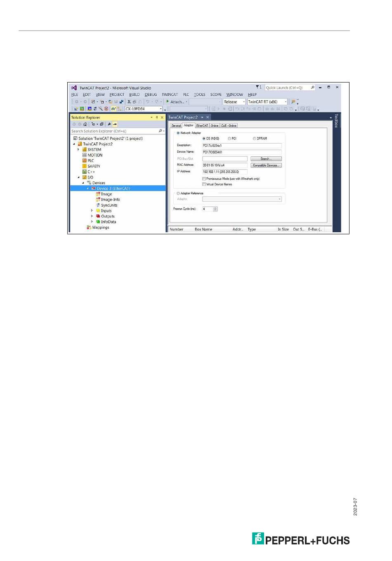Screen dimensions: 392x561
Task: Click the Undo arrow toolbar icon
Action: [147, 102]
